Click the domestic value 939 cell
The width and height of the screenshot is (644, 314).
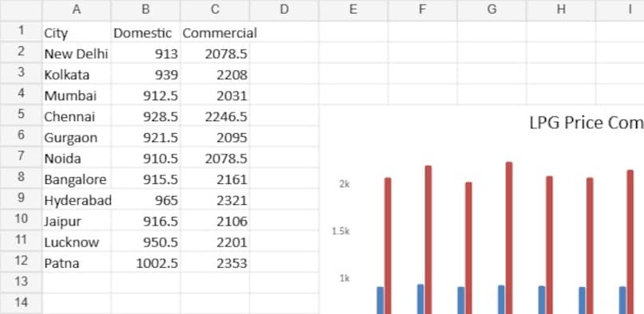coord(145,73)
